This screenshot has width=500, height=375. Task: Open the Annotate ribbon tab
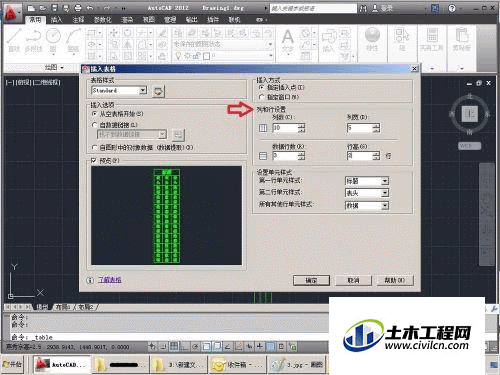[x=78, y=20]
